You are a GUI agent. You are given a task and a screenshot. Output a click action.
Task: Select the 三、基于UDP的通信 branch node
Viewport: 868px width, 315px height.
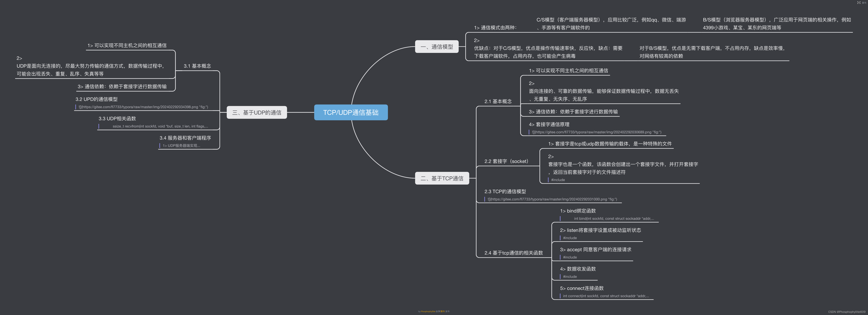coord(257,112)
